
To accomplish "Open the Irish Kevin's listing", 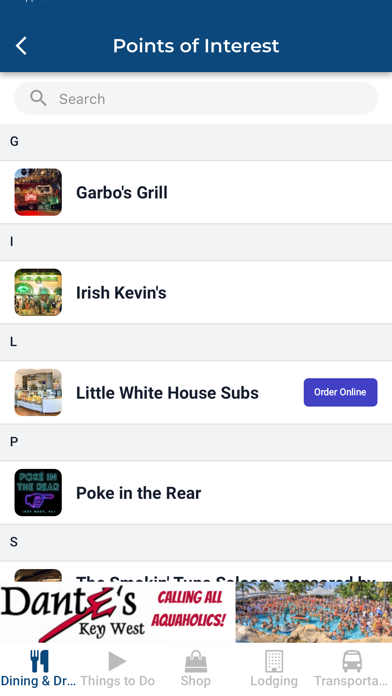I will pos(196,293).
